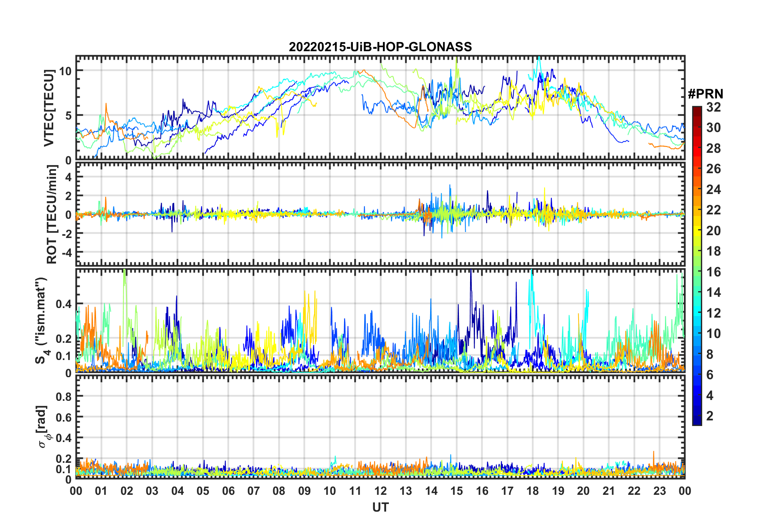Select colorbar tick label 14
The height and width of the screenshot is (532, 761).
[x=713, y=292]
